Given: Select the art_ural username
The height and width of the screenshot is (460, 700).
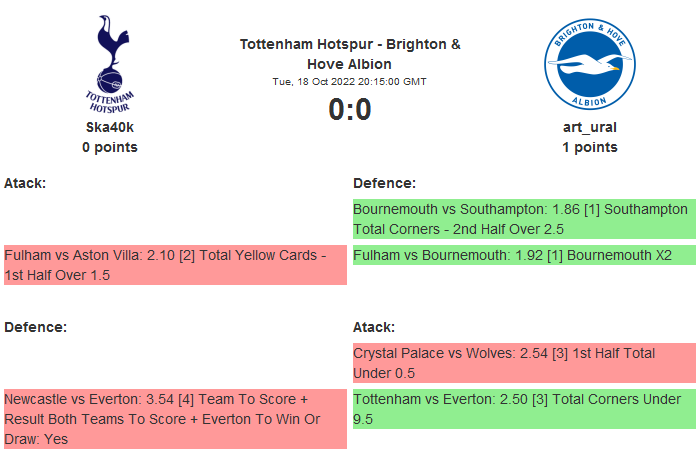Looking at the screenshot, I should 589,127.
